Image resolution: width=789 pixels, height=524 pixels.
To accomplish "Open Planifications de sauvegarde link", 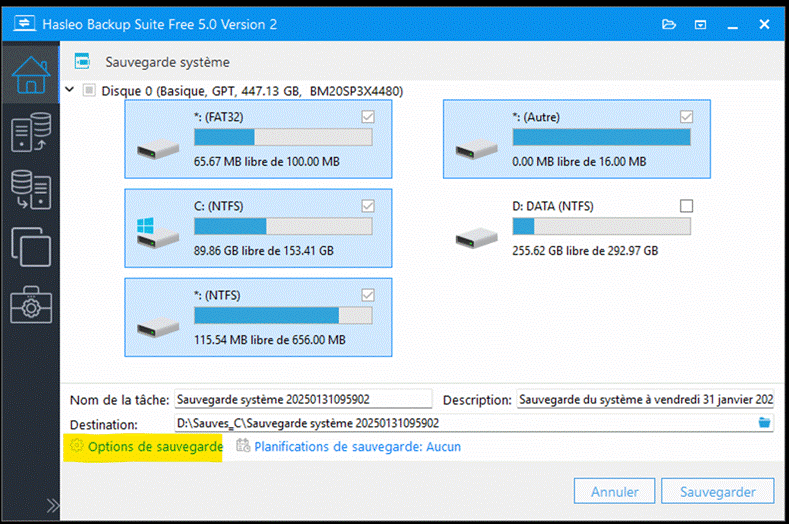I will click(x=357, y=446).
